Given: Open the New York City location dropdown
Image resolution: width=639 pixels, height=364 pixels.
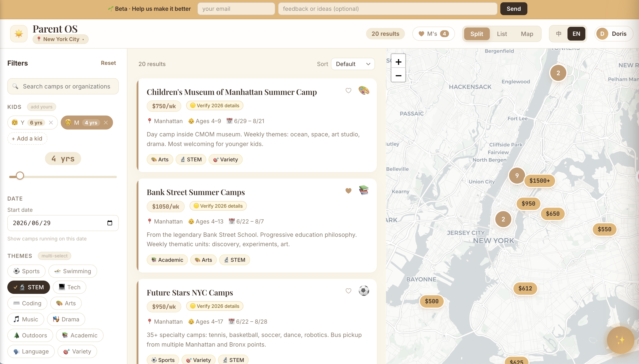Looking at the screenshot, I should point(61,39).
